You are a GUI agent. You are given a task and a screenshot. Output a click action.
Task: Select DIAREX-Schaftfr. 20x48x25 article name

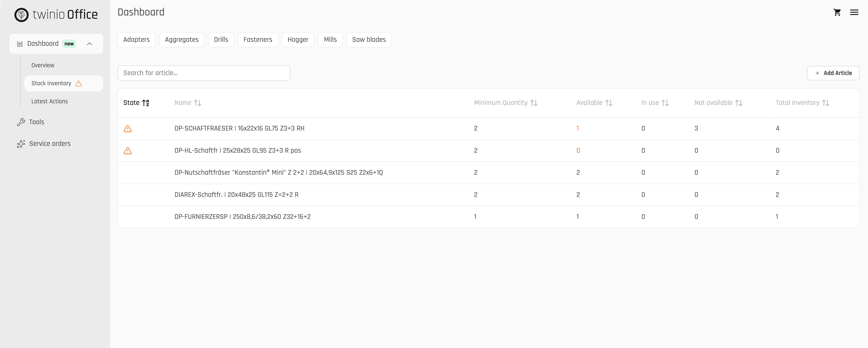pos(237,195)
